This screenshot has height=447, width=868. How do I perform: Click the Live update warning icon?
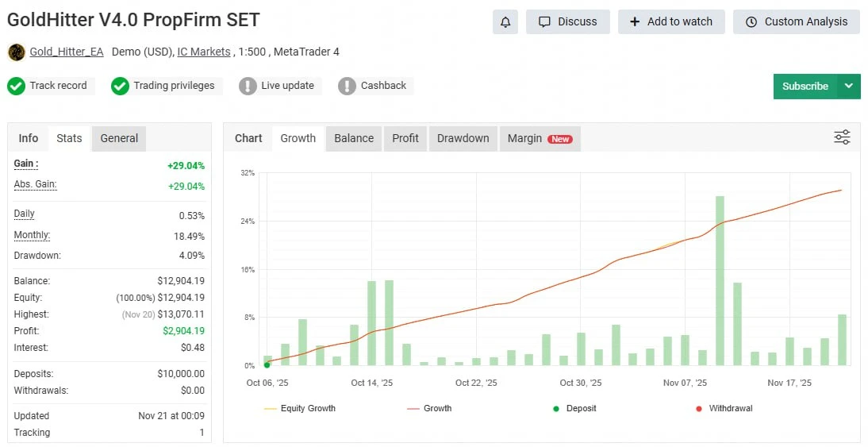click(x=248, y=86)
